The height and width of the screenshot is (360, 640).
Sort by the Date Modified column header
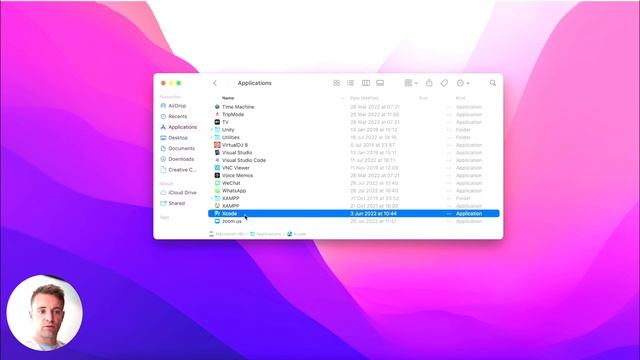click(x=364, y=98)
